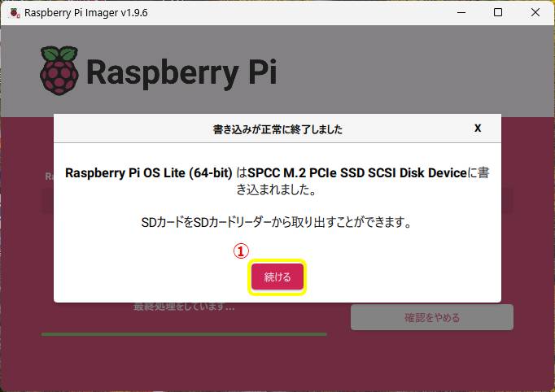This screenshot has width=555, height=392.
Task: Click the dimmed selector button edge right of dialog
Action: [507, 201]
